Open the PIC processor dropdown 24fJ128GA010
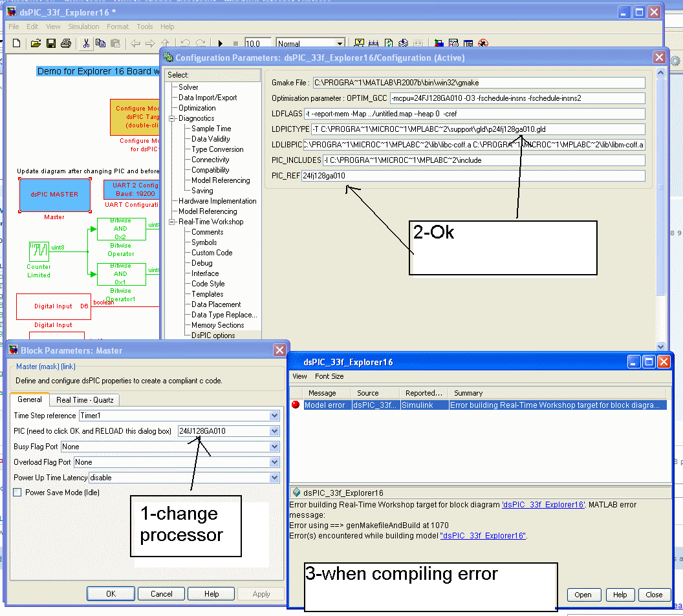This screenshot has width=683, height=616. 274,431
